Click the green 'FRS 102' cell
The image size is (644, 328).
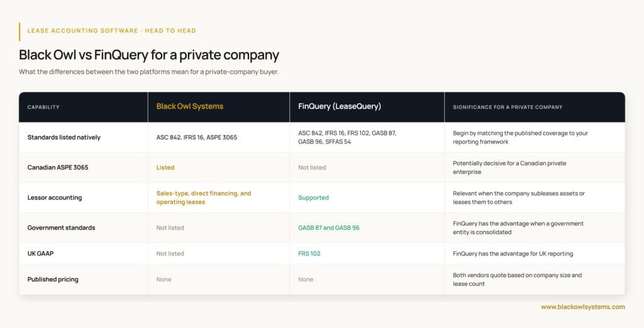[309, 253]
